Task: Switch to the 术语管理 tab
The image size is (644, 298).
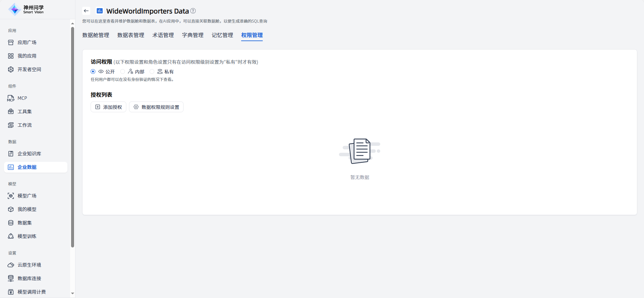Action: [163, 35]
